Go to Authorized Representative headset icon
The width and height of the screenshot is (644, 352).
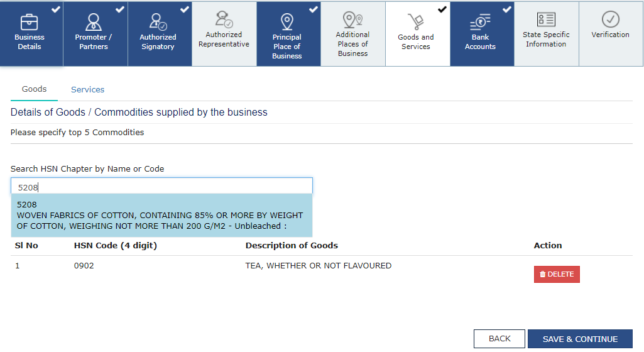click(224, 19)
